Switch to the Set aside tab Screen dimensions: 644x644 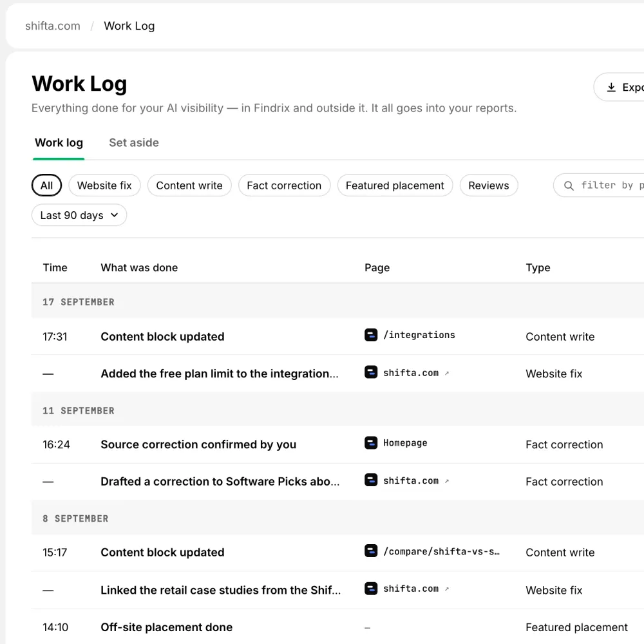tap(134, 142)
